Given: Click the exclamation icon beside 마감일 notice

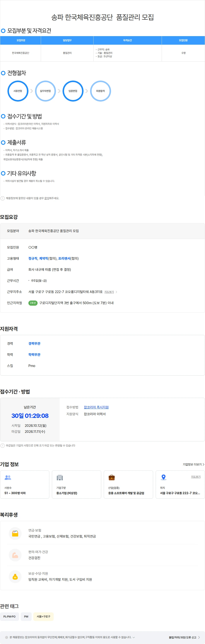Looking at the screenshot, I should point(3,445).
